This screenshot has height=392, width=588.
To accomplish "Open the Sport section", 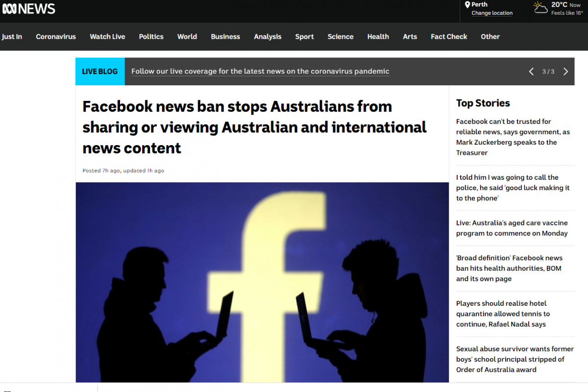I will click(x=304, y=37).
